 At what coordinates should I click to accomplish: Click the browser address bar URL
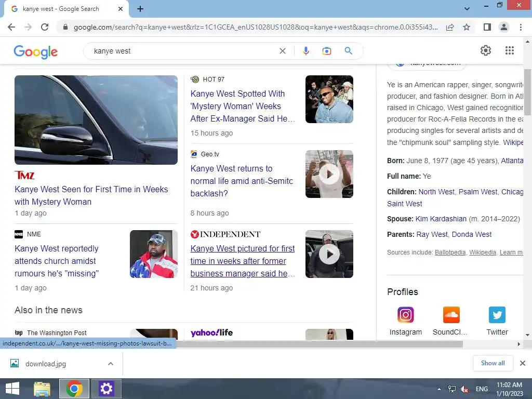click(x=255, y=27)
